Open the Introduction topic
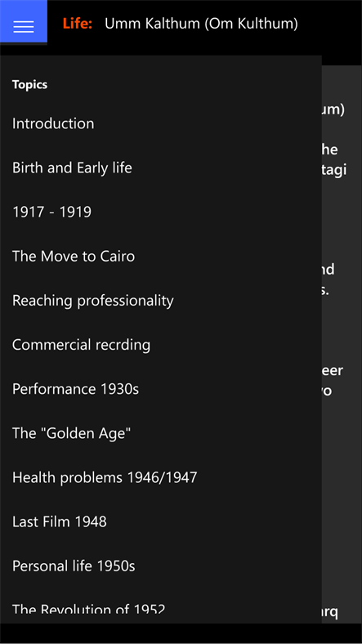The width and height of the screenshot is (362, 644). (53, 123)
